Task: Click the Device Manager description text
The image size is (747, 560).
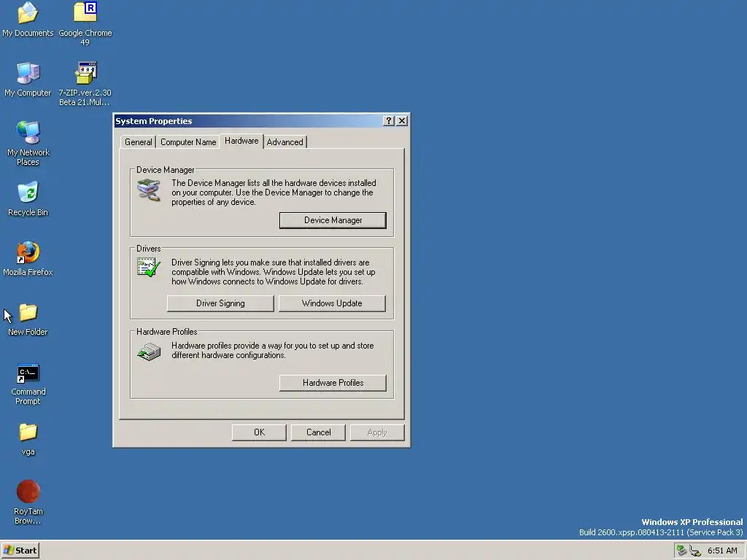Action: 274,192
